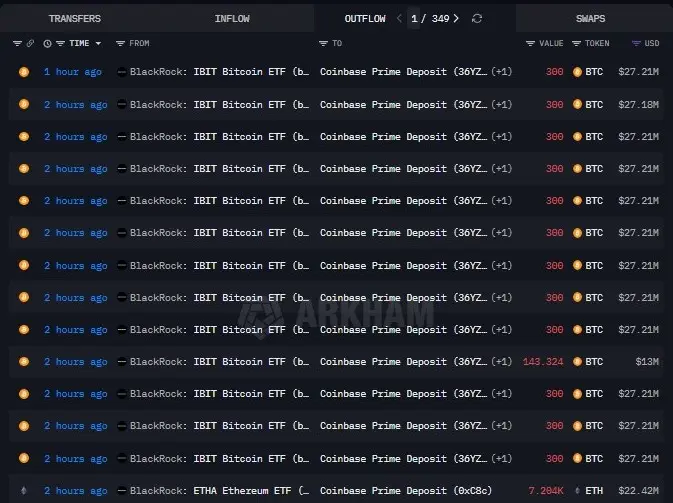Go to the previous outflow page

(399, 18)
